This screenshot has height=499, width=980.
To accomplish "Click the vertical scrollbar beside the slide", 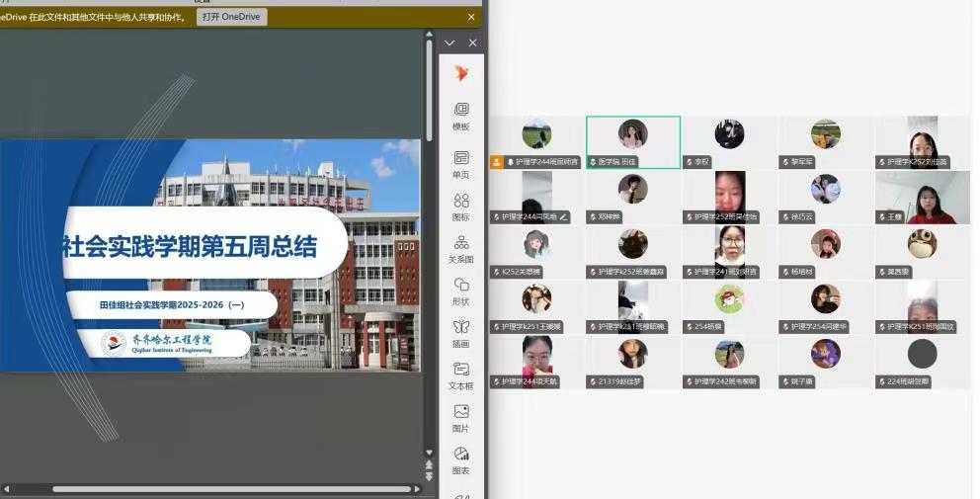I will click(x=429, y=89).
